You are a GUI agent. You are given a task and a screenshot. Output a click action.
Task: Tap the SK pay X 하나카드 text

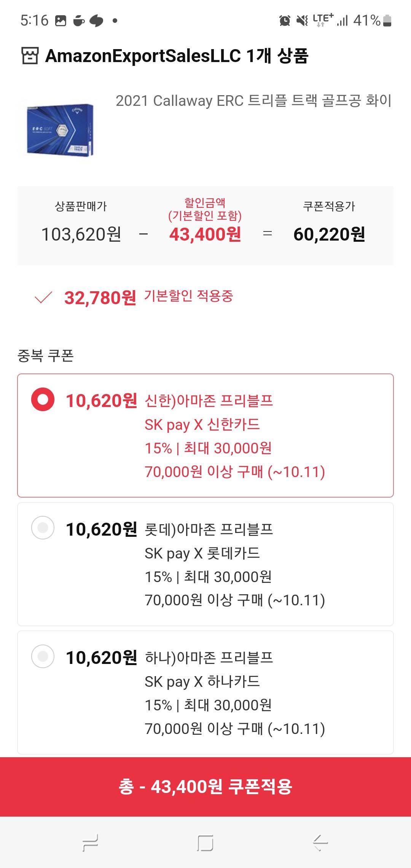[202, 681]
